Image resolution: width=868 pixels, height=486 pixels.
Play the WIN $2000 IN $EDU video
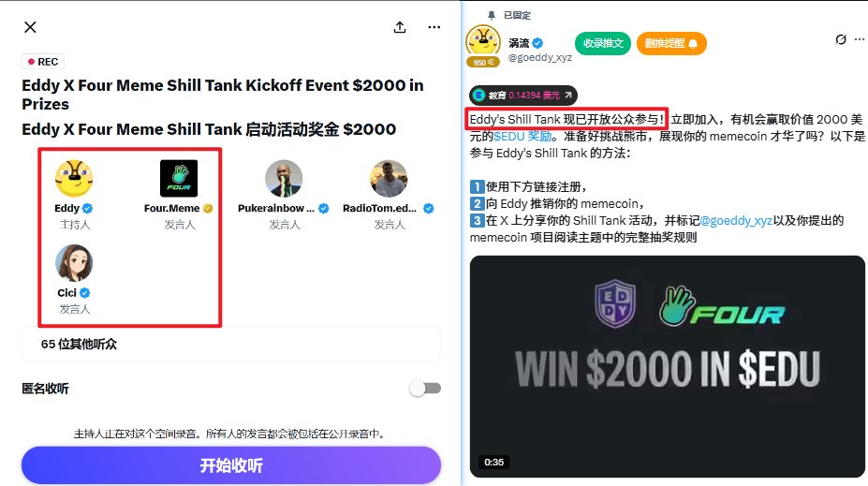click(x=667, y=366)
